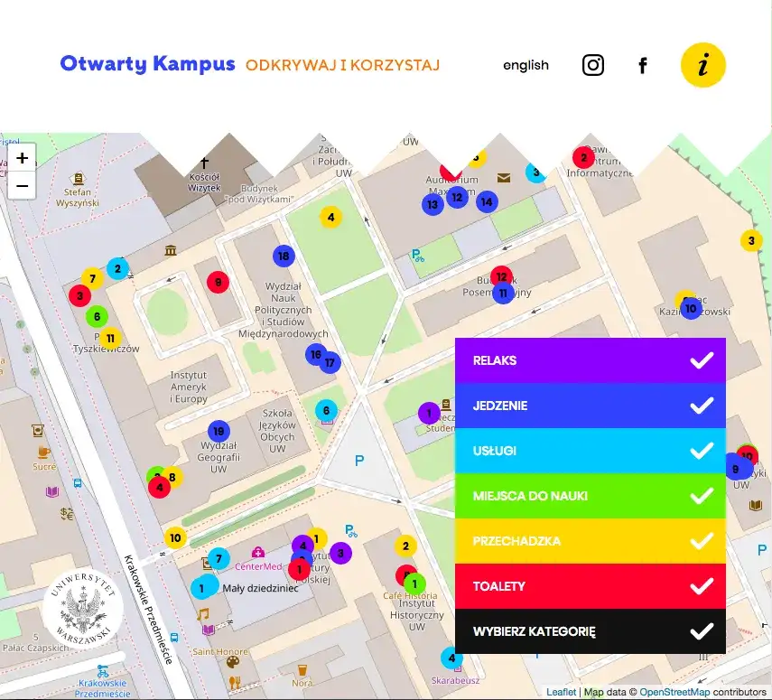This screenshot has width=772, height=700.
Task: Open the Leaflet attribution link
Action: (x=561, y=692)
